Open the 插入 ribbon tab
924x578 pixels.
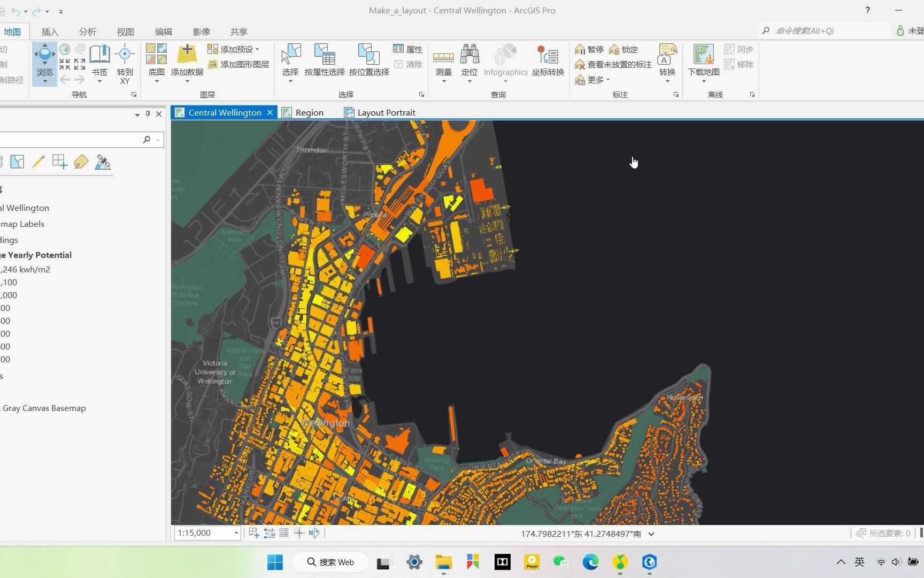(x=49, y=32)
